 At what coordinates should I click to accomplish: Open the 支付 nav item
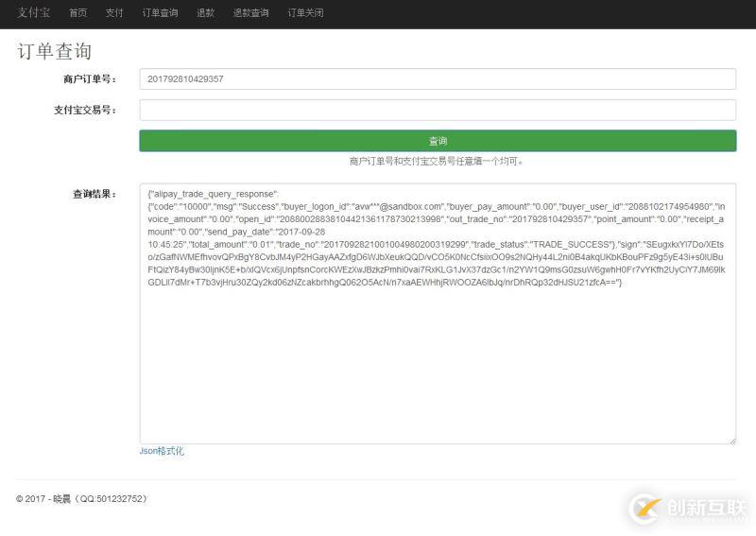(114, 13)
